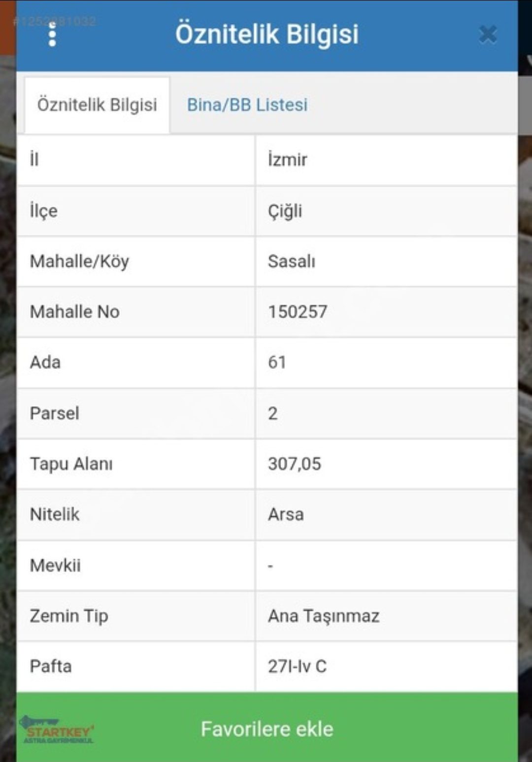532x762 pixels.
Task: Click the Sasalı neighborhood value
Action: coord(292,262)
